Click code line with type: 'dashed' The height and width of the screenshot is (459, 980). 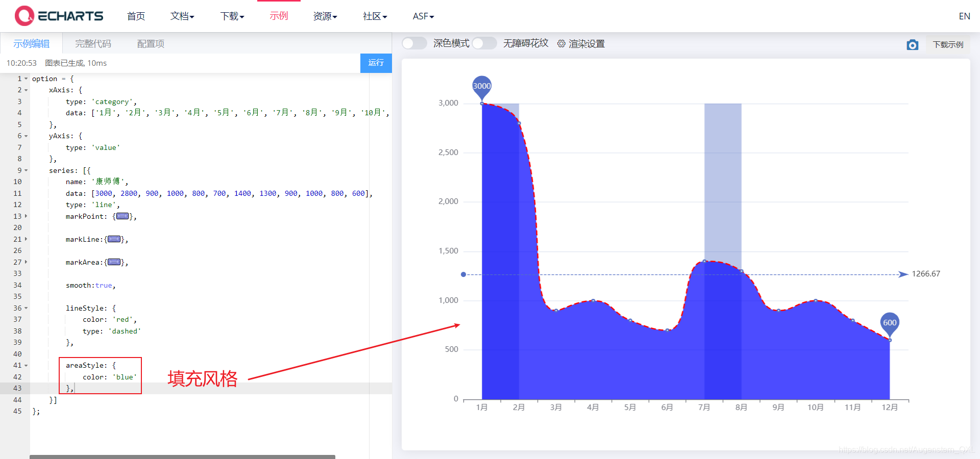click(112, 331)
